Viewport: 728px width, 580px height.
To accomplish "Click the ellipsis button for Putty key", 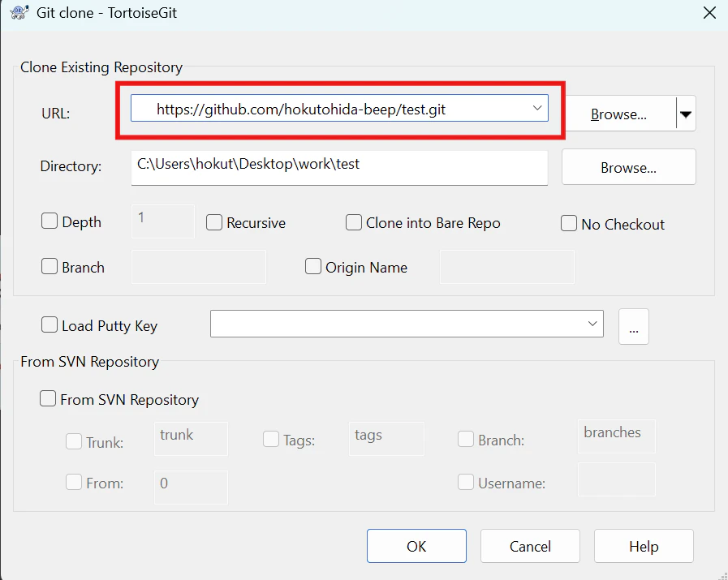I will pyautogui.click(x=634, y=327).
